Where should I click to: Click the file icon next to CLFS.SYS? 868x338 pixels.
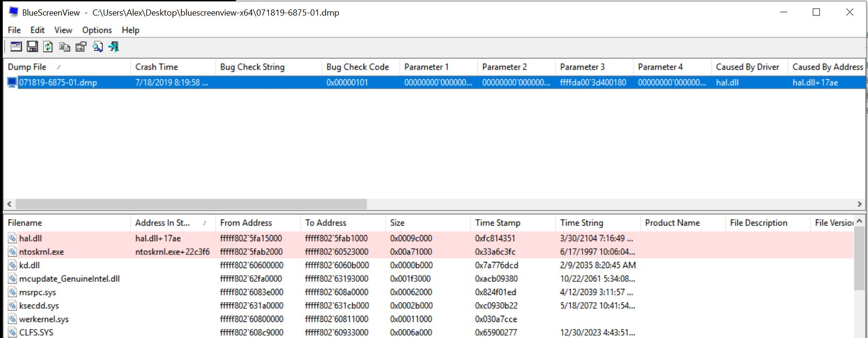13,332
